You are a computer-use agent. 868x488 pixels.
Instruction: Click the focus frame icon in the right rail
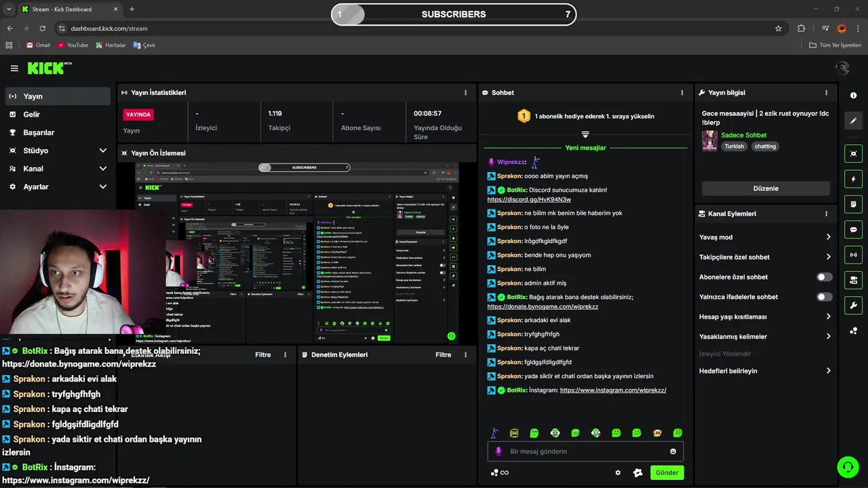coord(853,154)
